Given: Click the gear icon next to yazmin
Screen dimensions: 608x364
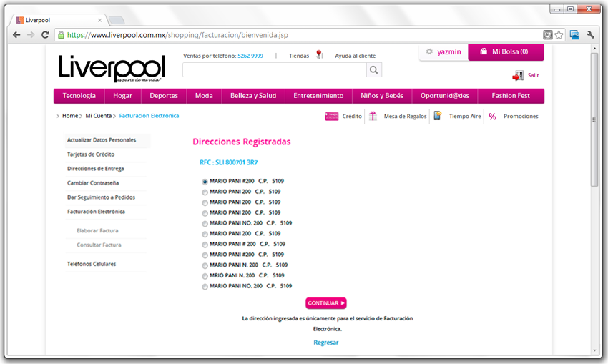Looking at the screenshot, I should tap(429, 51).
